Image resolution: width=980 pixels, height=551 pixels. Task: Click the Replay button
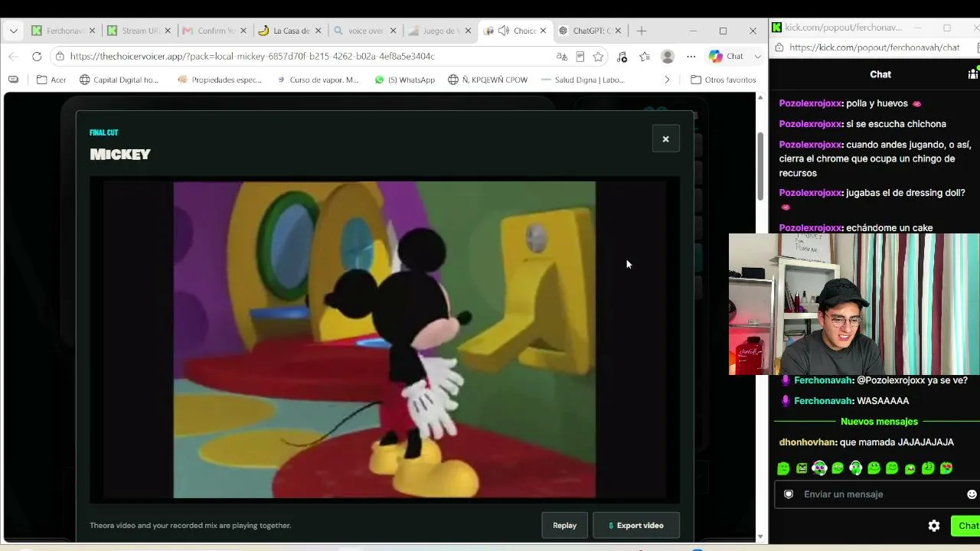coord(564,525)
